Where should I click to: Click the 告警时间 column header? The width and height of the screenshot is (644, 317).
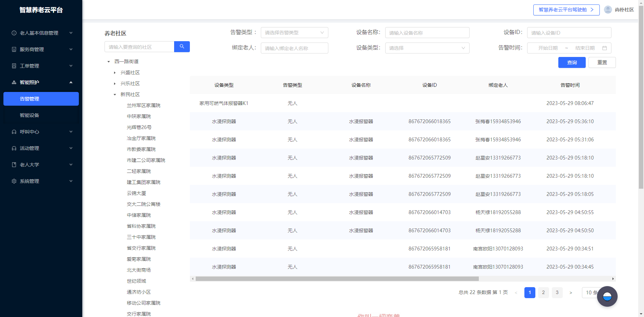coord(570,85)
